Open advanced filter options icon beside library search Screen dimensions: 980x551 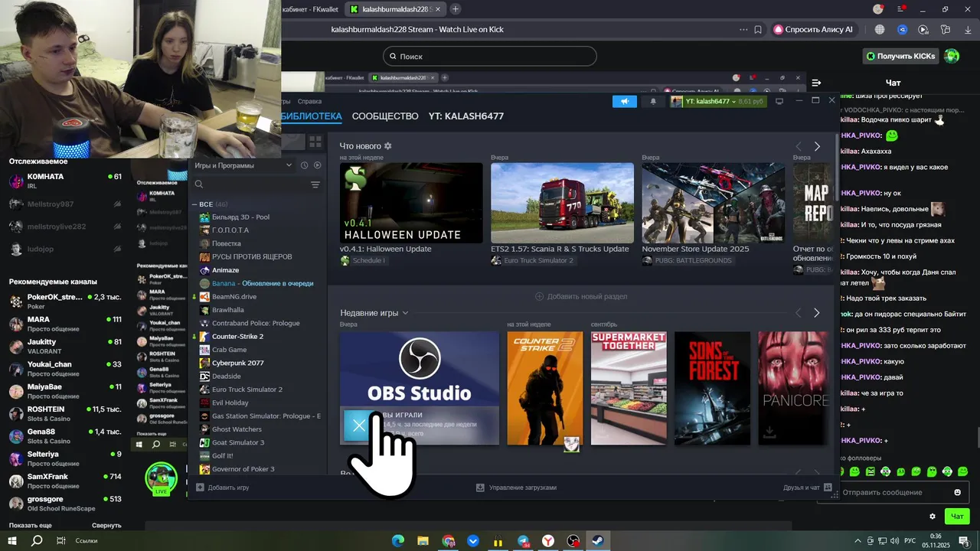click(315, 184)
